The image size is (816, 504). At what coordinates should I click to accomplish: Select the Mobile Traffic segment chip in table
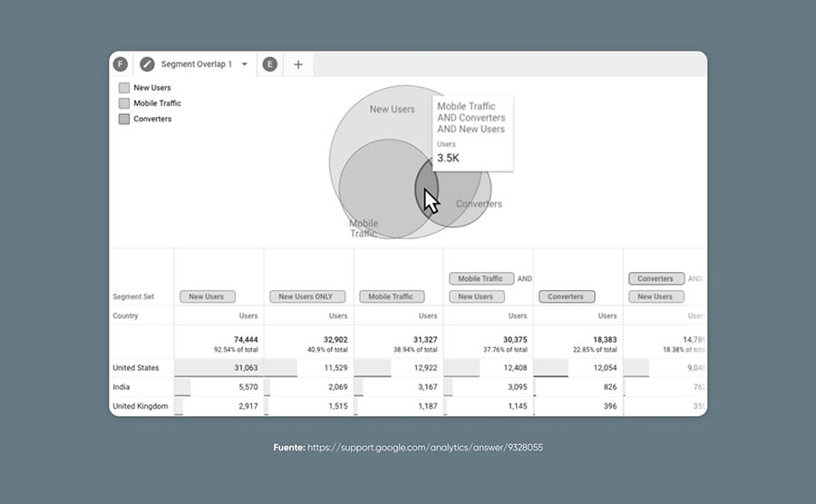(x=391, y=296)
